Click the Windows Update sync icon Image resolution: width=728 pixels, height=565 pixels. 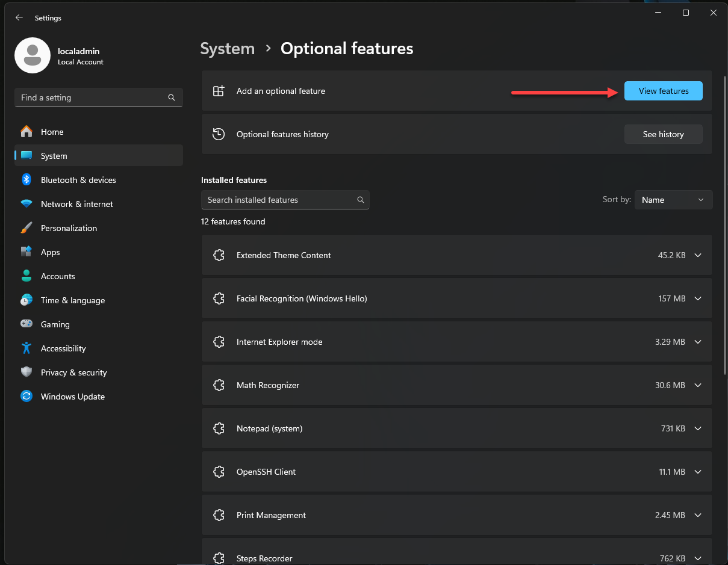[26, 397]
